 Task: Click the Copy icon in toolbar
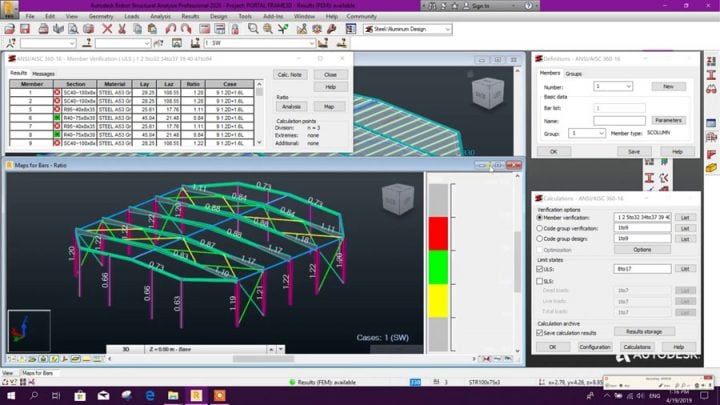coord(137,29)
